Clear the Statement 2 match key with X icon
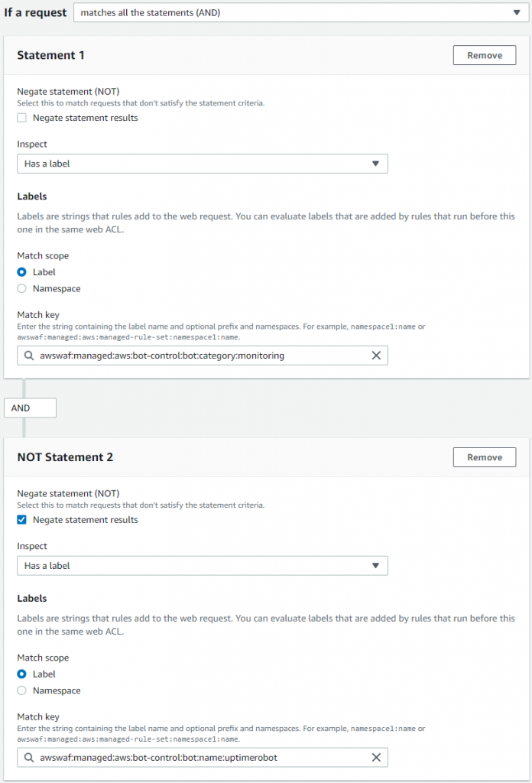The image size is (532, 783). (x=376, y=757)
